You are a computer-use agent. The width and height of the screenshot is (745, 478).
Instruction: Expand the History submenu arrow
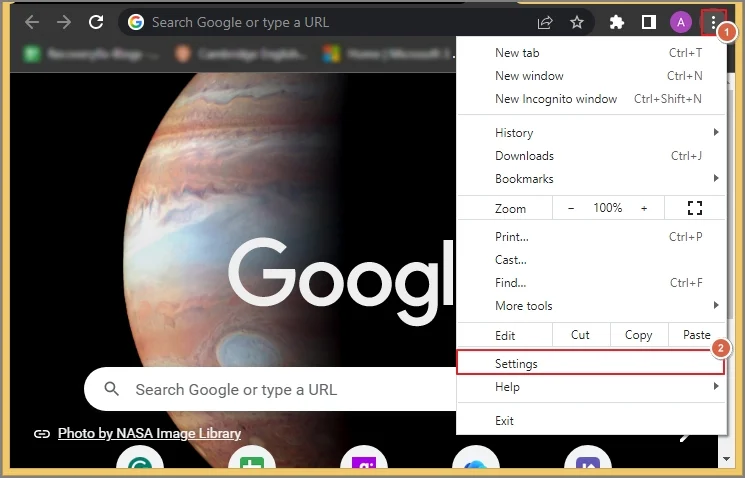[716, 132]
